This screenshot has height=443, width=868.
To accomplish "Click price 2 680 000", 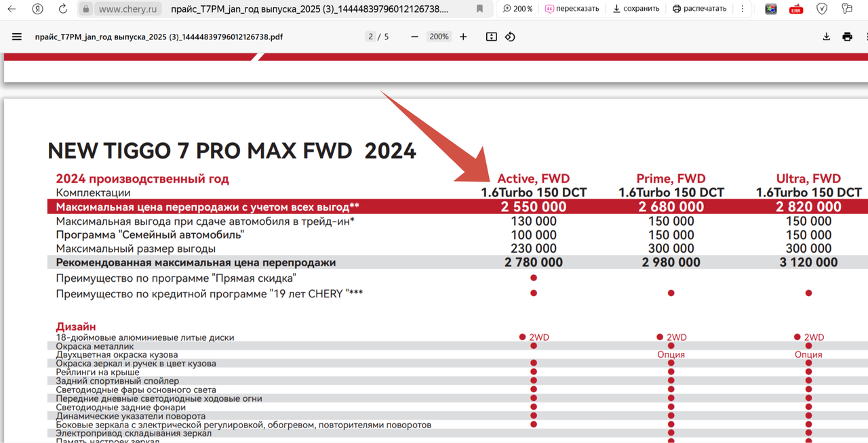I will click(671, 207).
